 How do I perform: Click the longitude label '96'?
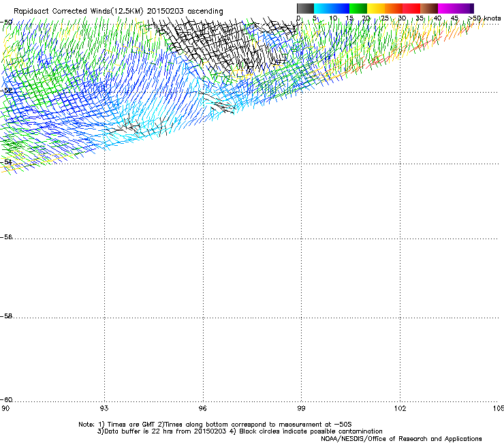(x=202, y=408)
